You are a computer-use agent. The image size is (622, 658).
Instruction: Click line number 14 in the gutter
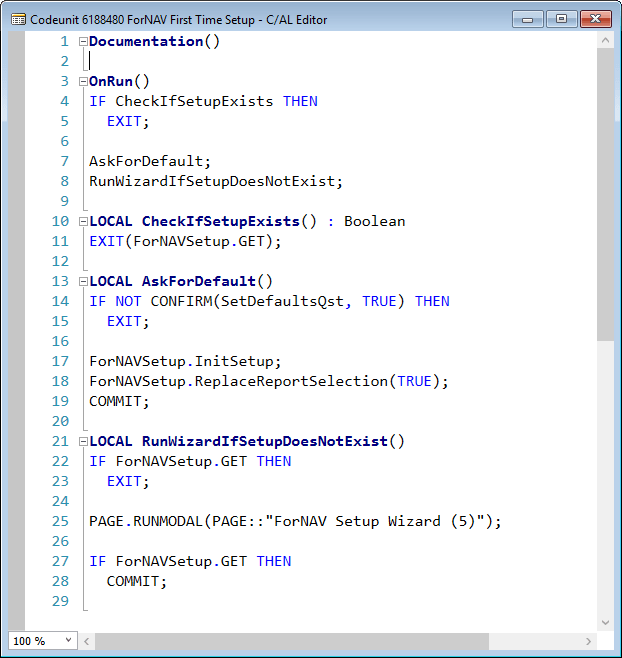click(x=60, y=301)
